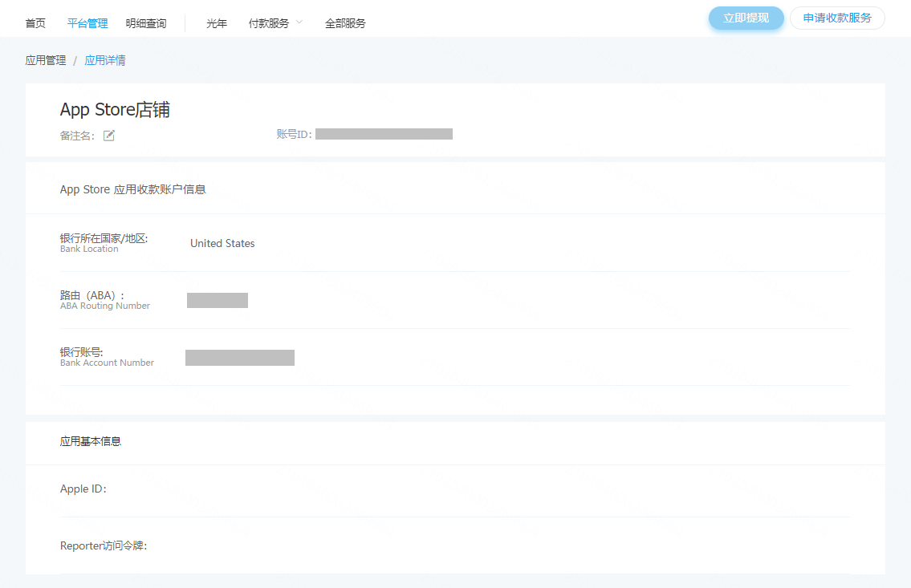
Task: Select the United States bank location value
Action: click(222, 243)
